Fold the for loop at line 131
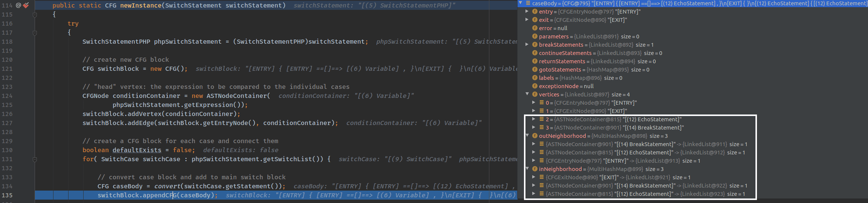The image size is (868, 203). [x=35, y=159]
